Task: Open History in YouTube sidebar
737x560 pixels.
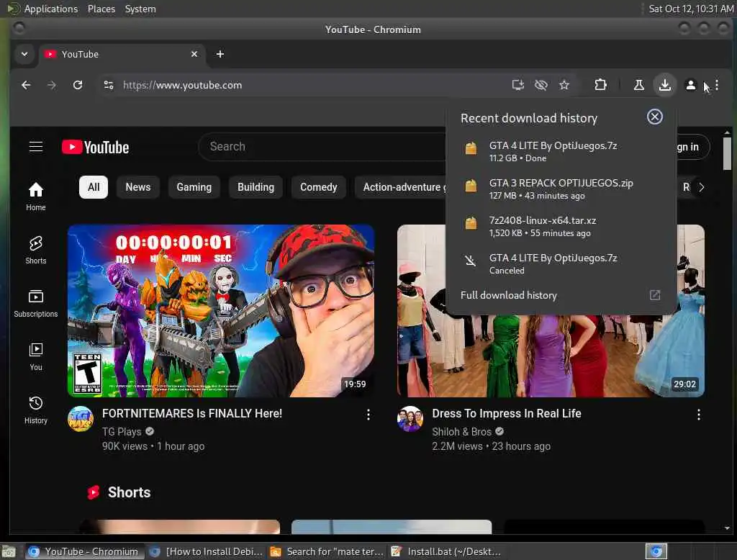Action: [36, 410]
